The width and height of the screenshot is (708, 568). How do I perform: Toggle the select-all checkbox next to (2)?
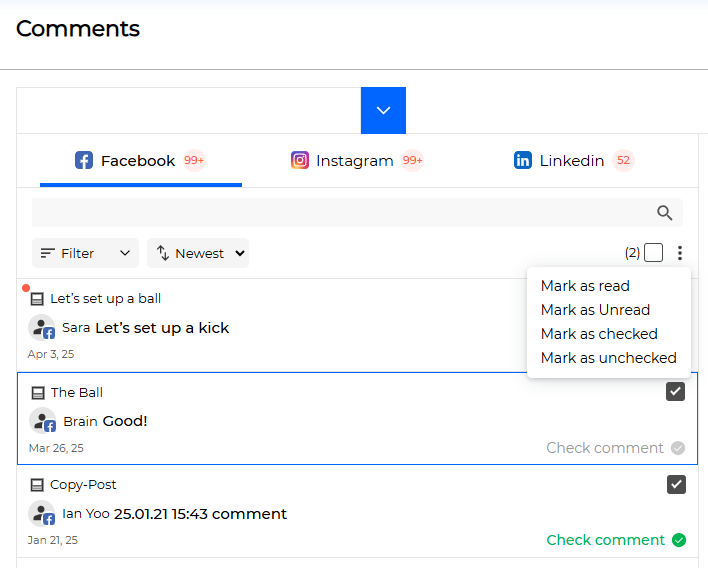[653, 253]
